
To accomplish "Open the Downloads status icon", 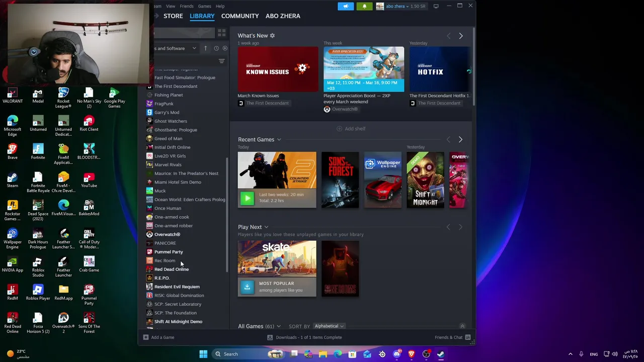I will point(270,337).
